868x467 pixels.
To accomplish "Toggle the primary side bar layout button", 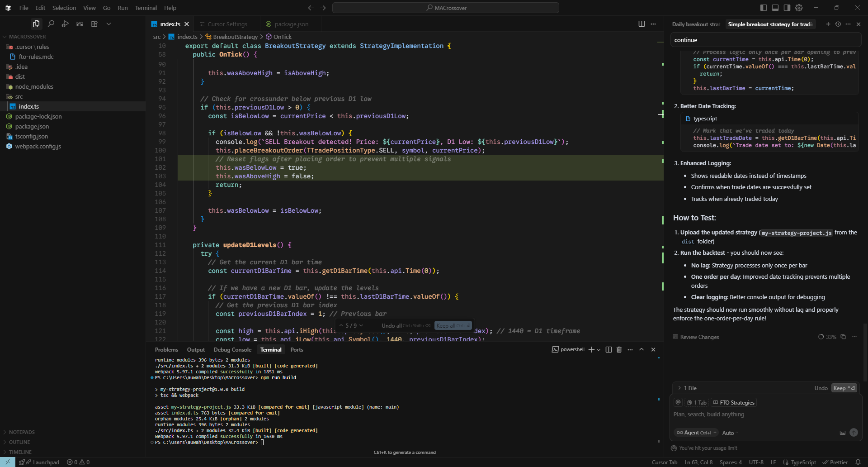I will (764, 8).
